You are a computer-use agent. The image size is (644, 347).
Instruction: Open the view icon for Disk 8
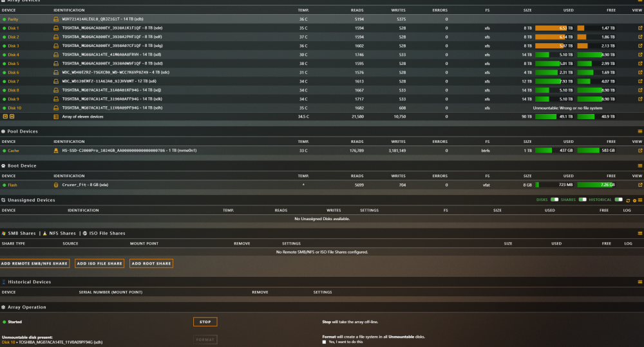click(x=640, y=90)
